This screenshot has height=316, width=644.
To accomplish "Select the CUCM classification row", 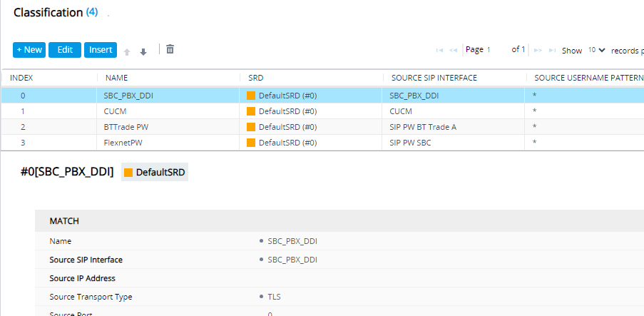I will tap(322, 111).
